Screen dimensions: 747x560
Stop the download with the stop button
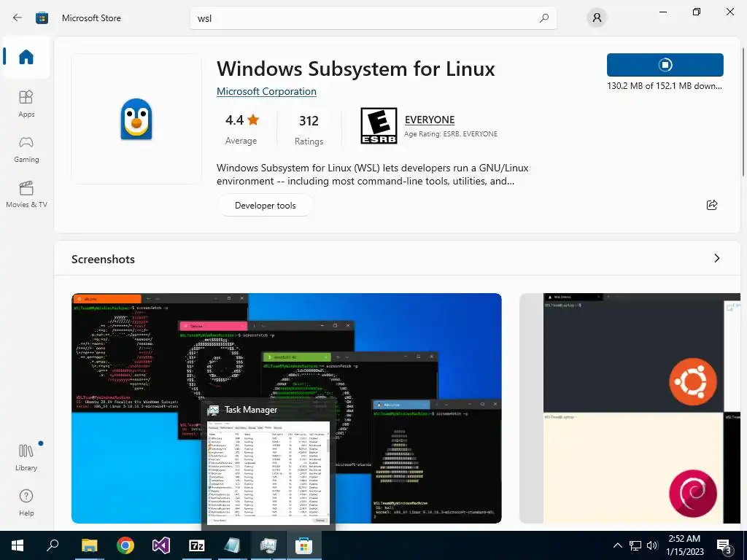(665, 65)
